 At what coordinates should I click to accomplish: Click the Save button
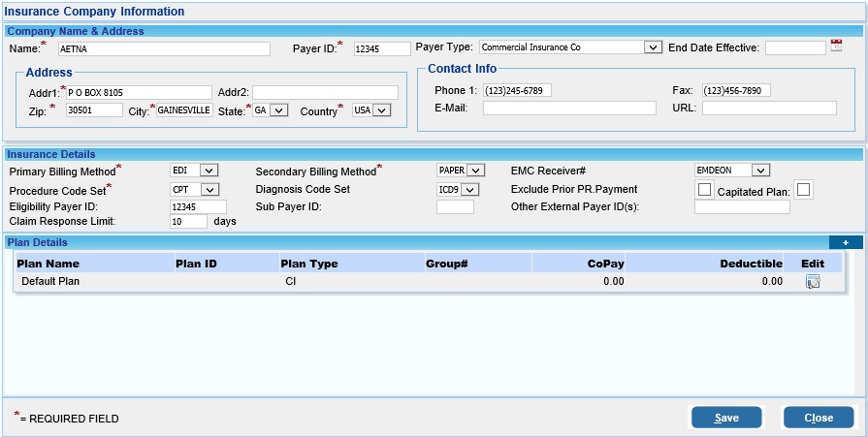pos(726,418)
